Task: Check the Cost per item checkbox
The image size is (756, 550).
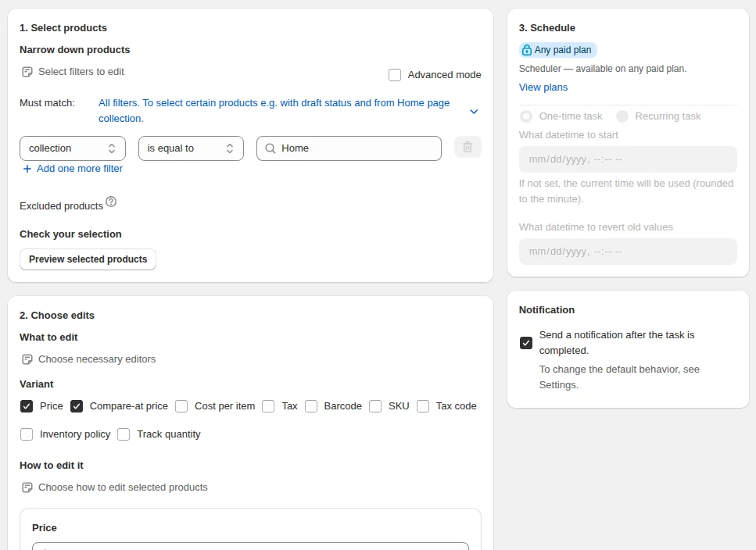Action: 181,406
